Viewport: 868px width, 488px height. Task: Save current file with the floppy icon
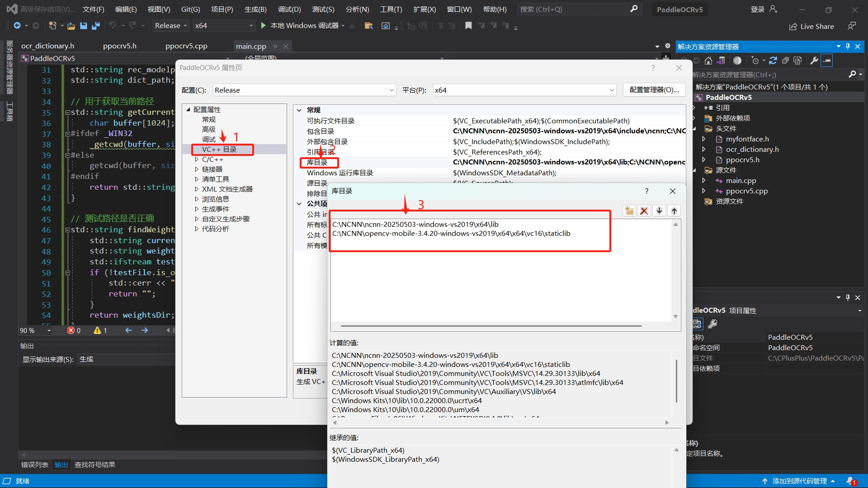[x=83, y=26]
